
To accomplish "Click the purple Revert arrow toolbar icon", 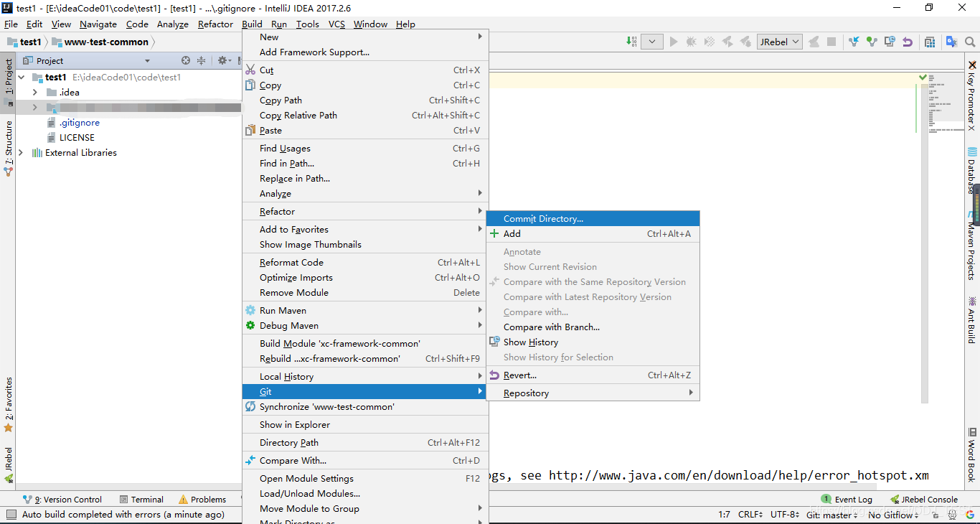I will click(908, 42).
